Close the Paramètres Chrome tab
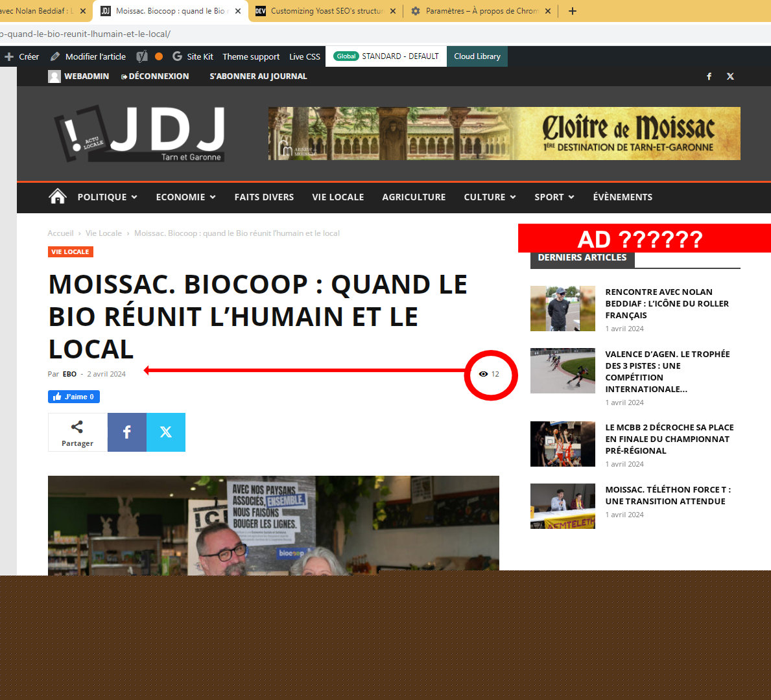The height and width of the screenshot is (700, 771). point(548,11)
